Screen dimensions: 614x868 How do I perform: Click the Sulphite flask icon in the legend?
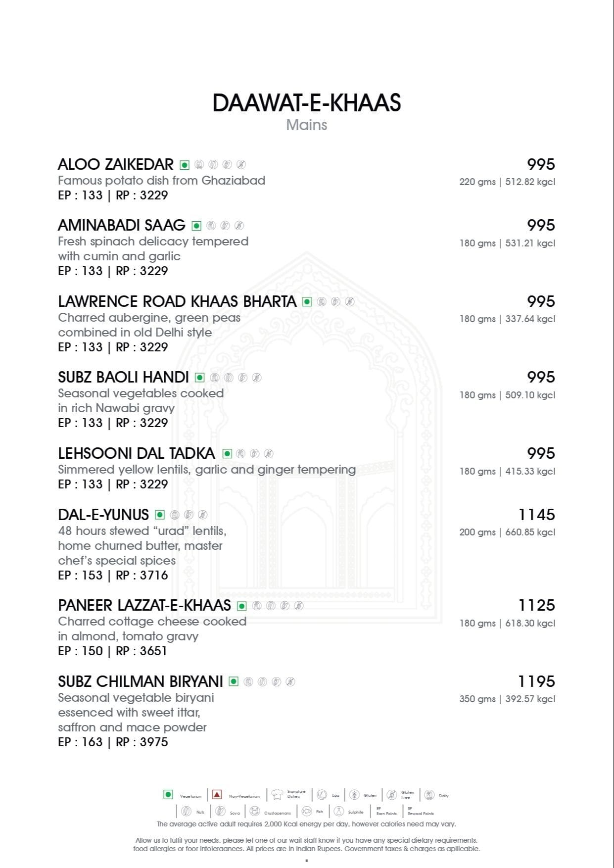tap(339, 811)
